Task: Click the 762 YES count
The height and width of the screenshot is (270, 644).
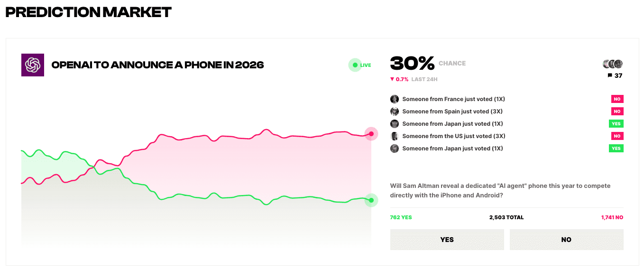Action: [x=401, y=217]
